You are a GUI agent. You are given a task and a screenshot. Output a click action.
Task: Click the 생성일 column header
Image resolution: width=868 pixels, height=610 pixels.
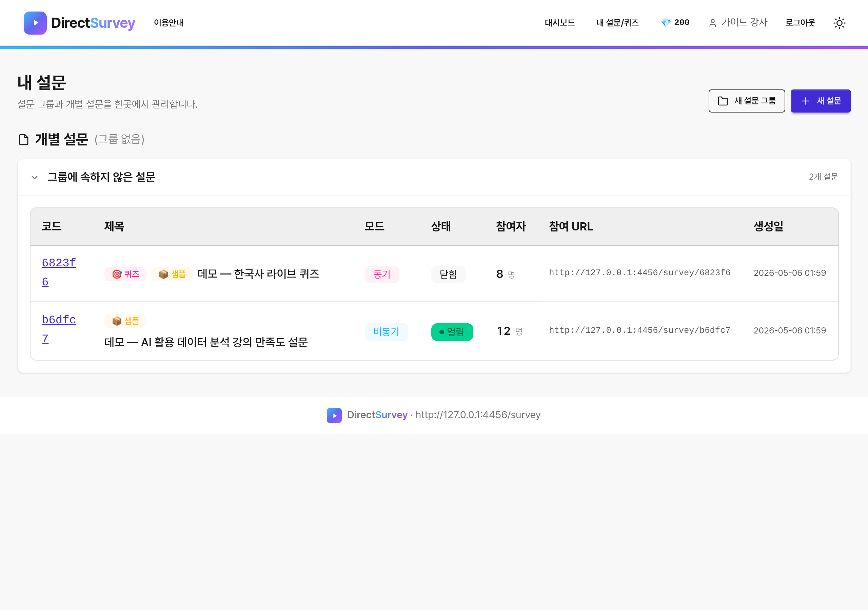coord(769,226)
